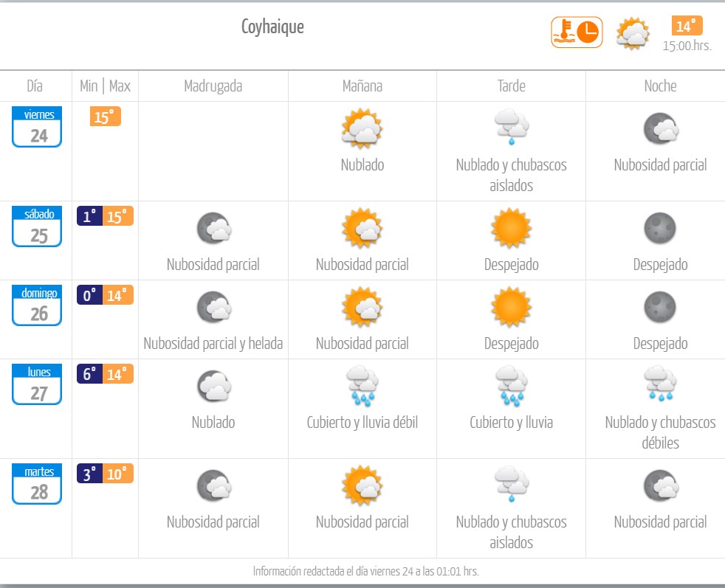The image size is (725, 588).
Task: Click domingo Noche full moon icon
Action: (x=660, y=307)
